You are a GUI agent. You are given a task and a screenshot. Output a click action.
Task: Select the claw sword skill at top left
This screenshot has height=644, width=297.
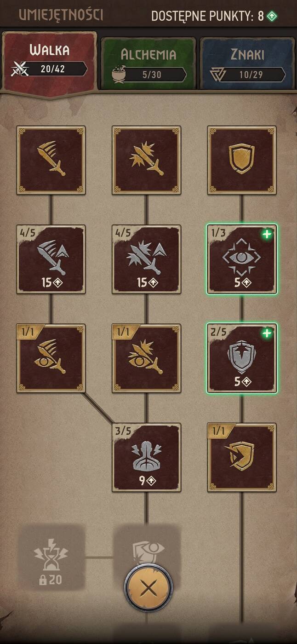51,160
